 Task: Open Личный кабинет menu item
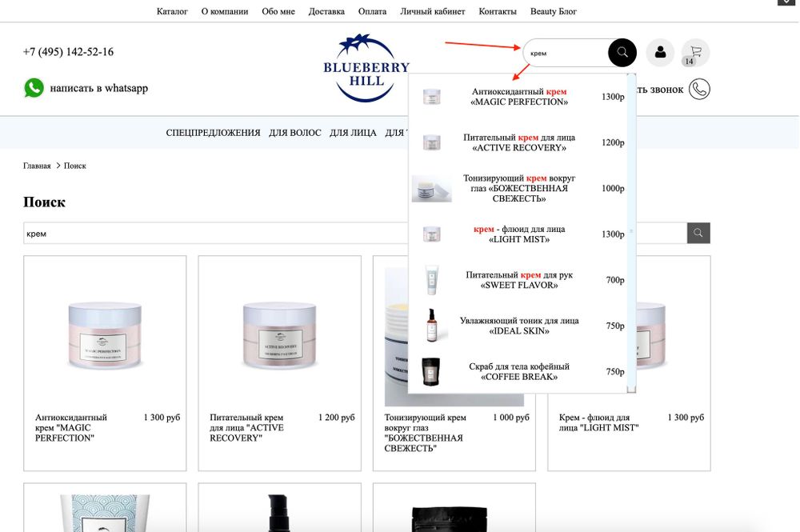tap(432, 11)
